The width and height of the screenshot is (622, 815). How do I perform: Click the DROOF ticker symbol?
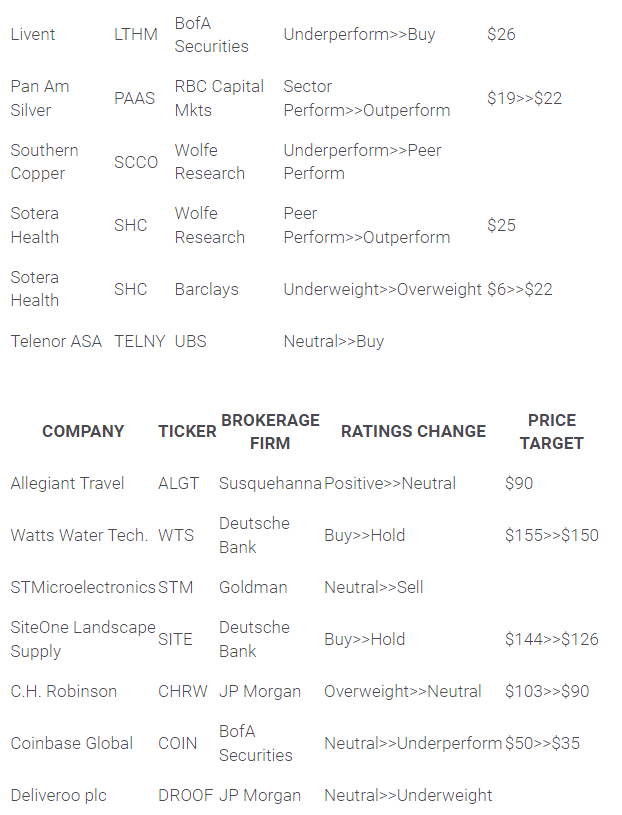tap(185, 796)
